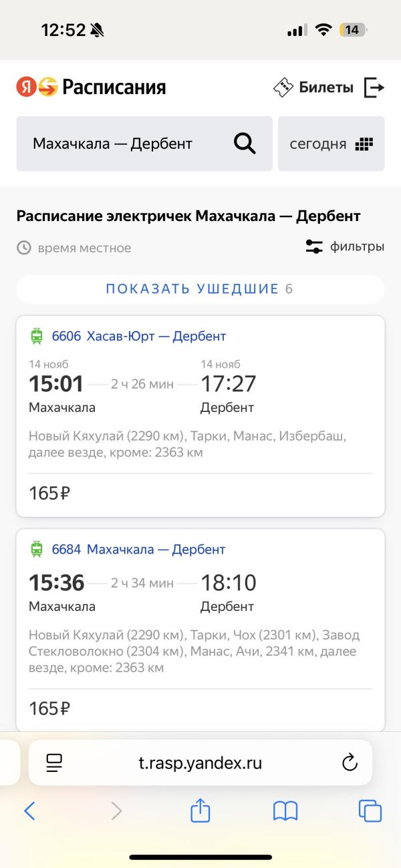Open the Safari share sheet
Viewport: 401px width, 868px height.
coord(200,811)
